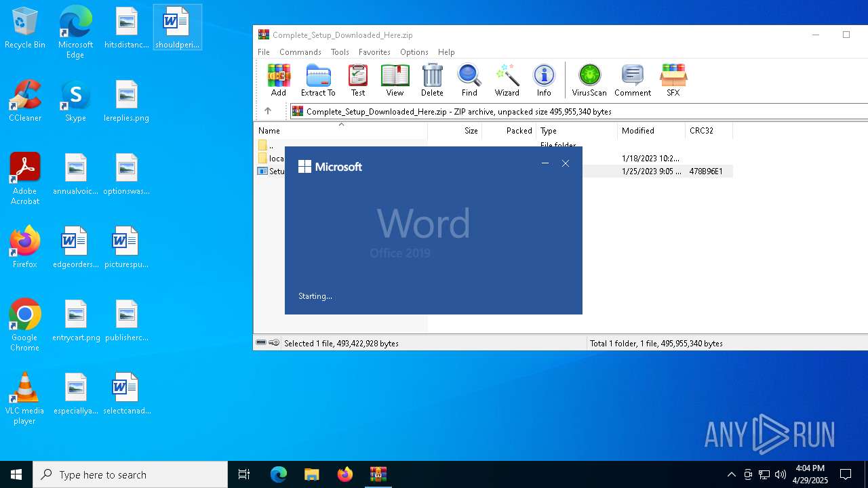Open the Windows Start menu
The width and height of the screenshot is (868, 488).
click(16, 474)
